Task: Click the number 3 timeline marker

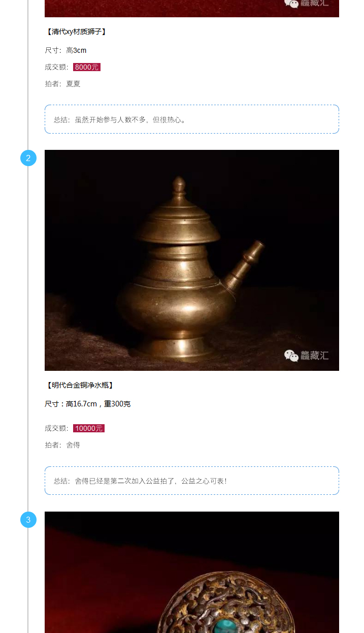Action: 28,520
